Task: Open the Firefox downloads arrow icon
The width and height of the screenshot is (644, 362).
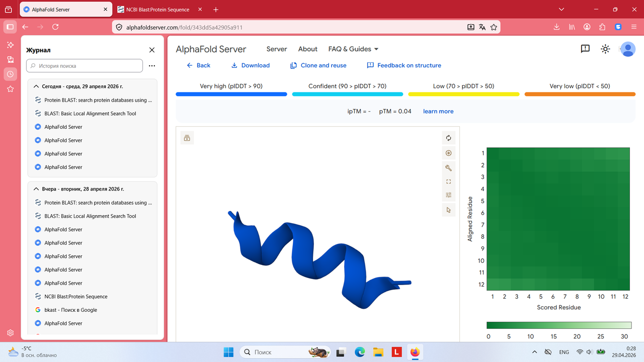Action: click(557, 27)
